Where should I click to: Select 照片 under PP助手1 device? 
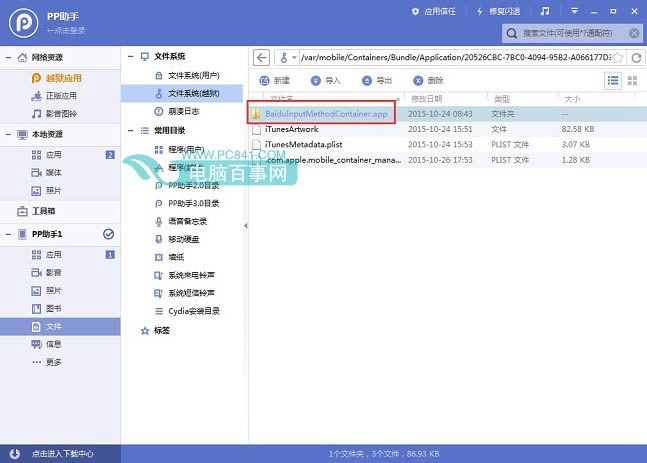(x=47, y=291)
